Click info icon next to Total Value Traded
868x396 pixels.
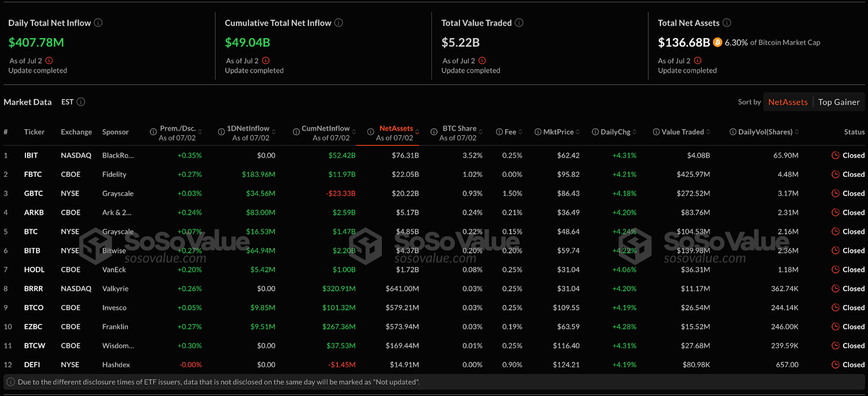(x=519, y=23)
